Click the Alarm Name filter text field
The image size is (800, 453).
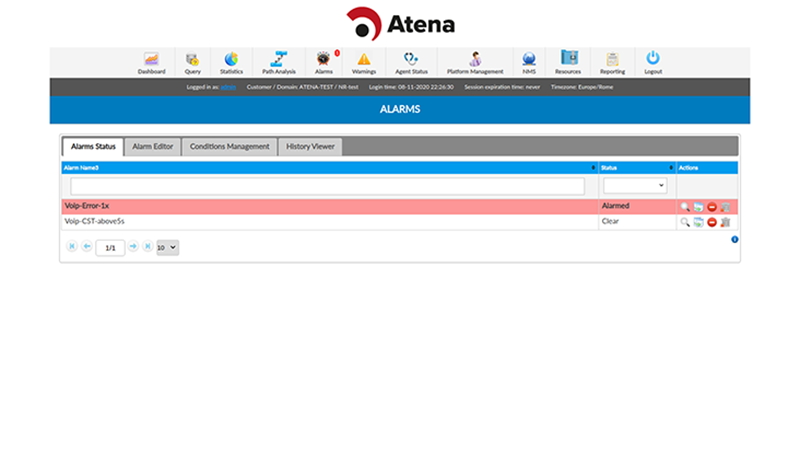[x=327, y=186]
